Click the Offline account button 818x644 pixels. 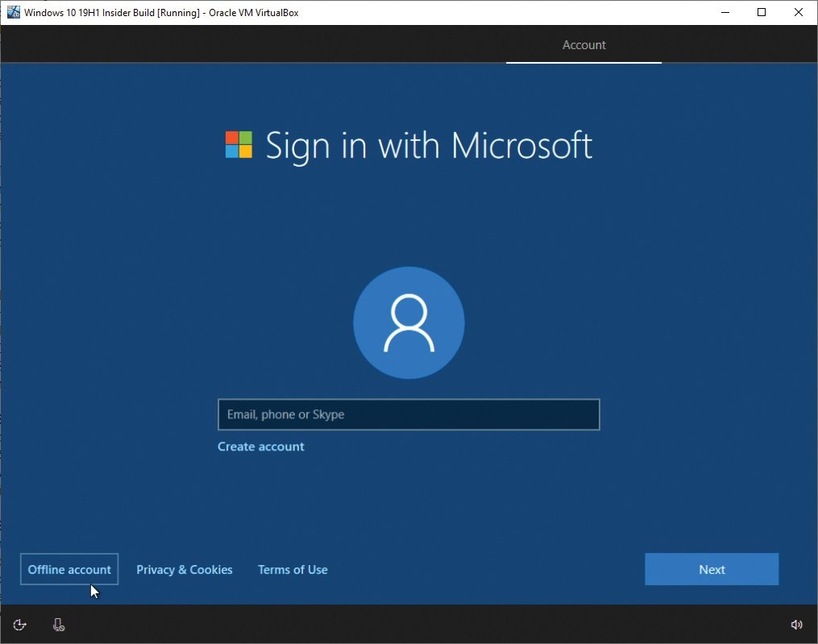point(69,569)
